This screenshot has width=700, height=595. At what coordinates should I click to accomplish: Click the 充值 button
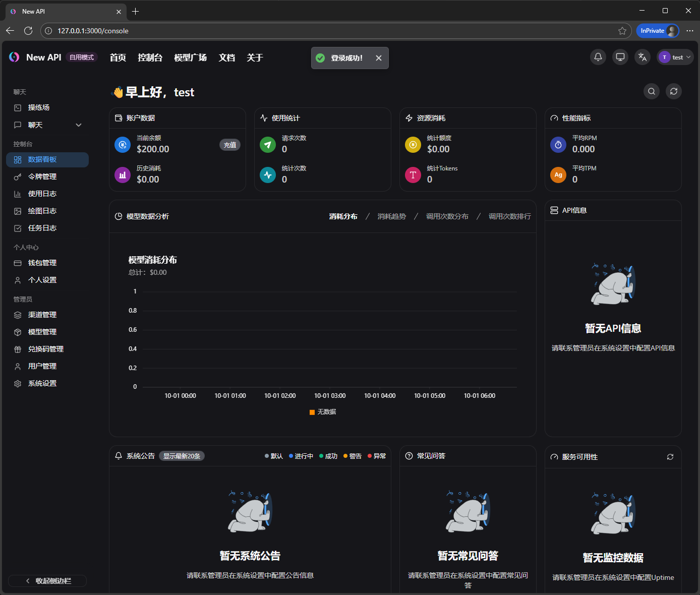point(230,145)
